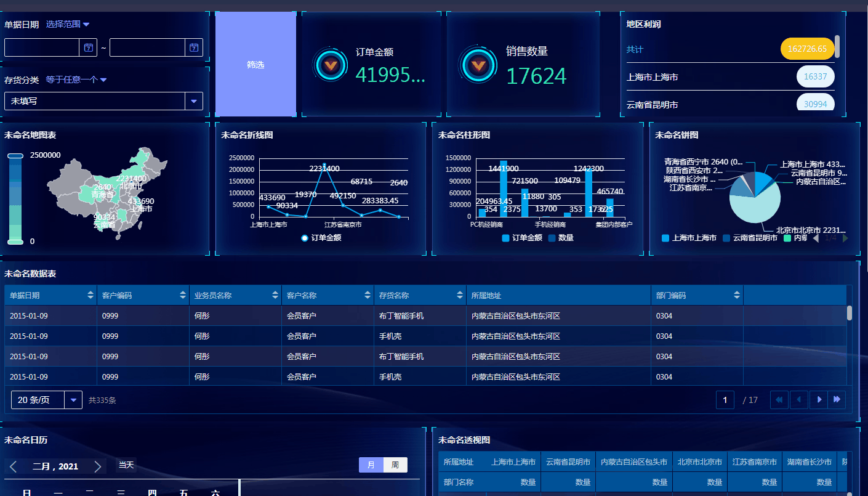868x496 pixels.
Task: Toggle 数量 series in bar chart legend
Action: 560,238
